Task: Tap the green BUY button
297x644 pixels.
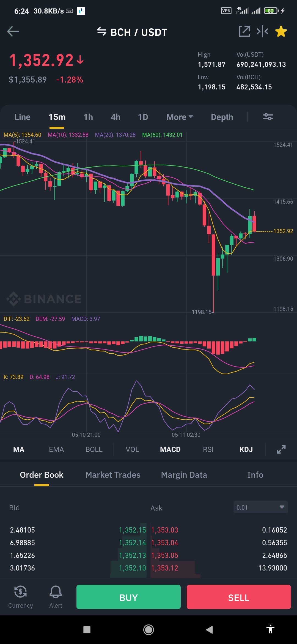Action: 128,597
